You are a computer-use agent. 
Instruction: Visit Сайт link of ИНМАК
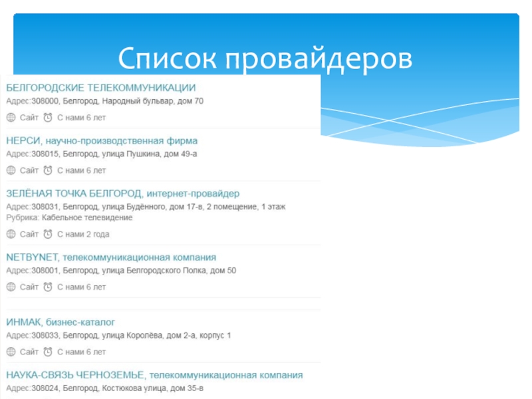[29, 352]
